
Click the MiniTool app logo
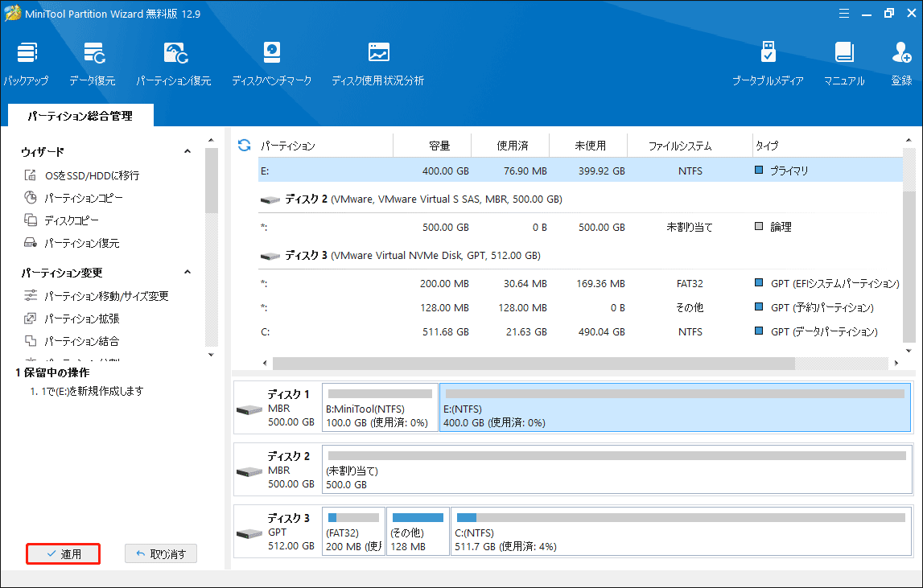[12, 13]
